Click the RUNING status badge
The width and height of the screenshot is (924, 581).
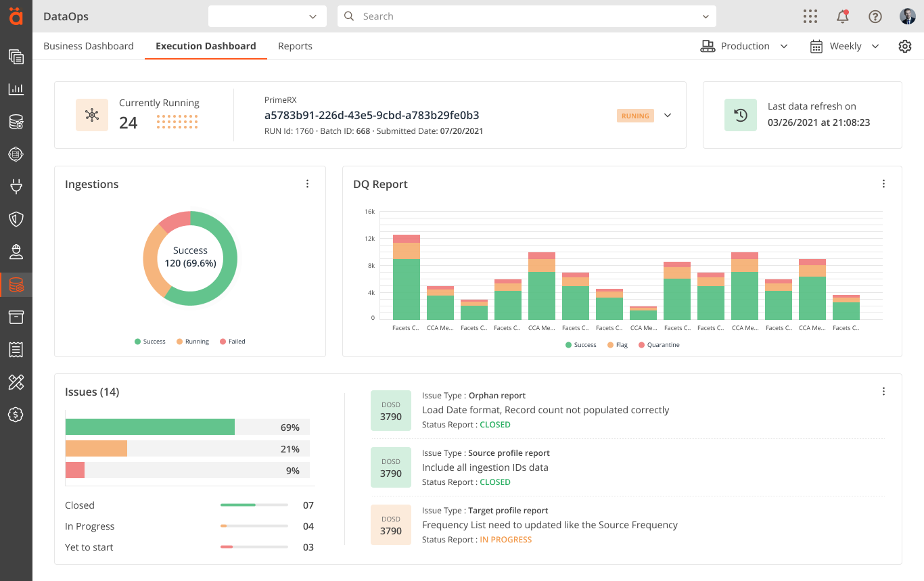pos(635,116)
